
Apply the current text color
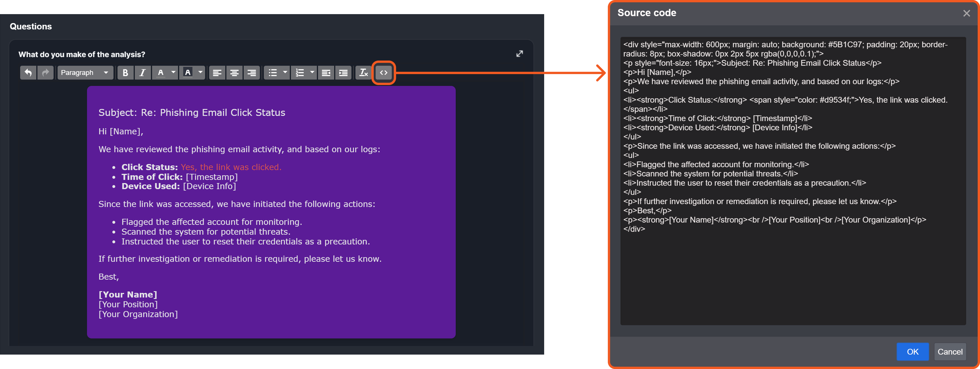pos(161,72)
